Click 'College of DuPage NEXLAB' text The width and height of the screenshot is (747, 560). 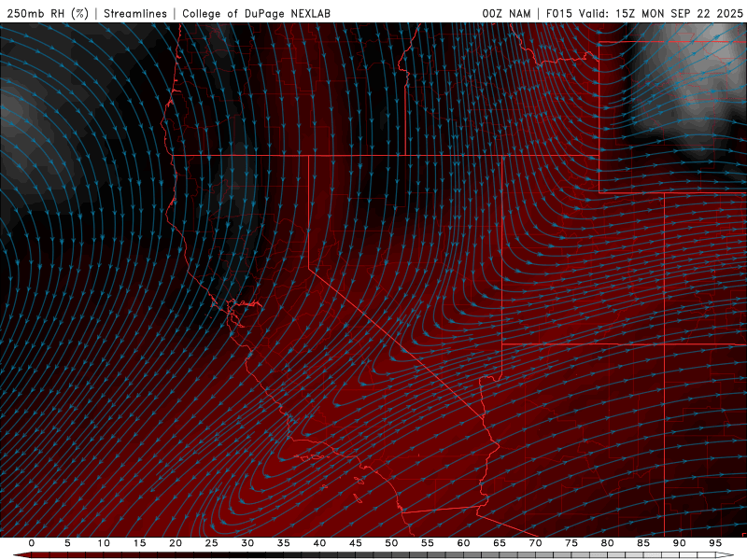click(x=256, y=13)
